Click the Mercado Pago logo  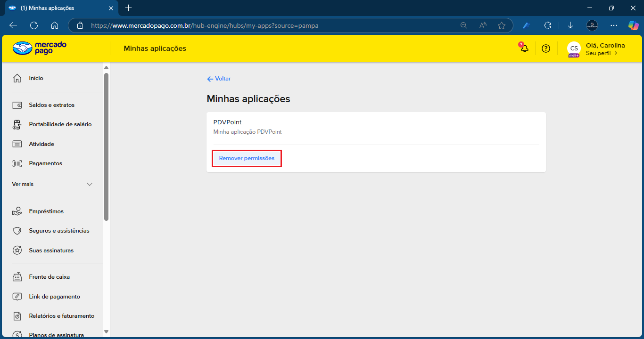pyautogui.click(x=40, y=48)
